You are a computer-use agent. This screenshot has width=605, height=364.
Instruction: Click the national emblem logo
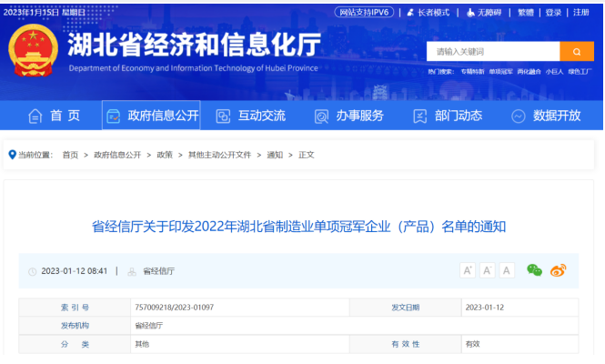pos(34,52)
